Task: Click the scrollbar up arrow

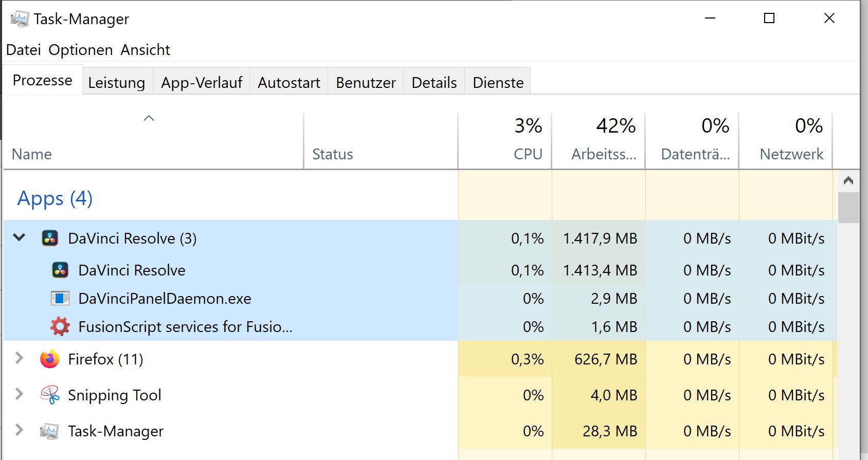Action: pyautogui.click(x=848, y=181)
